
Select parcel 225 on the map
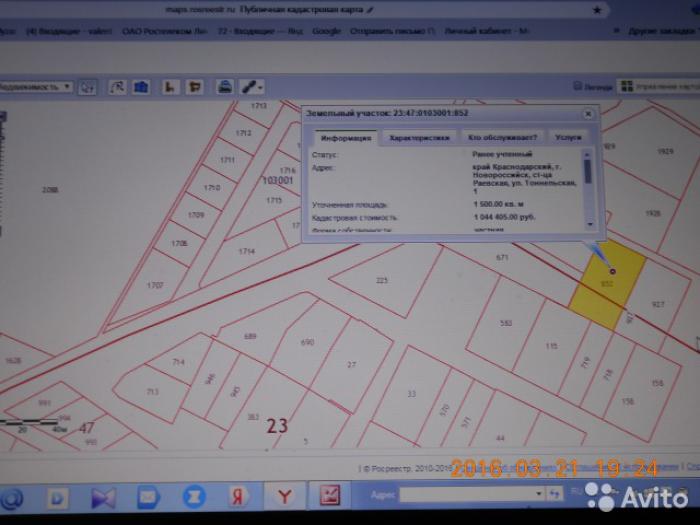[382, 280]
